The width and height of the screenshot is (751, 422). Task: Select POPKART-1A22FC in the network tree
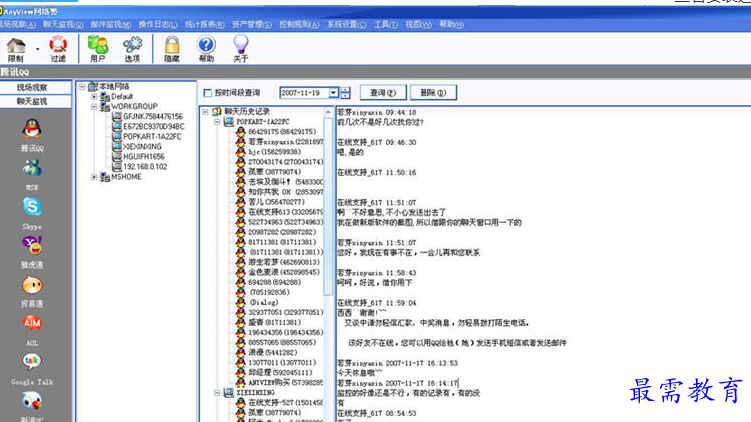coord(152,137)
